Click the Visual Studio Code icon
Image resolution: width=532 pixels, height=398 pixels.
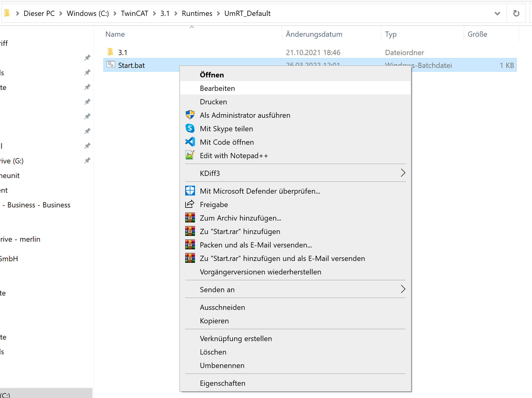(190, 142)
